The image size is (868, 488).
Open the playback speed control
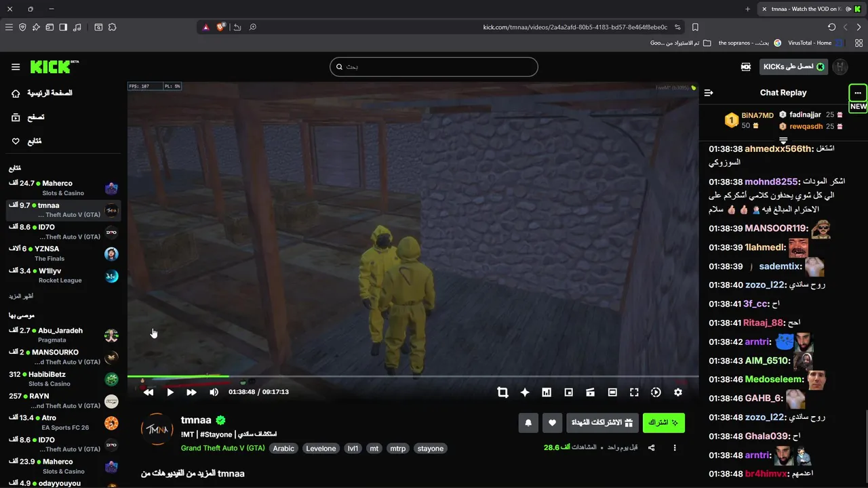[x=656, y=392]
